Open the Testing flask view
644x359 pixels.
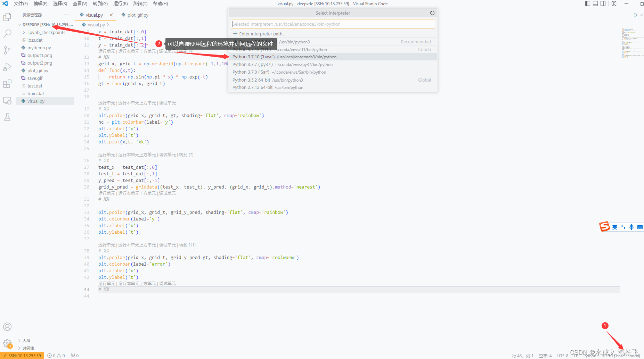pos(7,117)
